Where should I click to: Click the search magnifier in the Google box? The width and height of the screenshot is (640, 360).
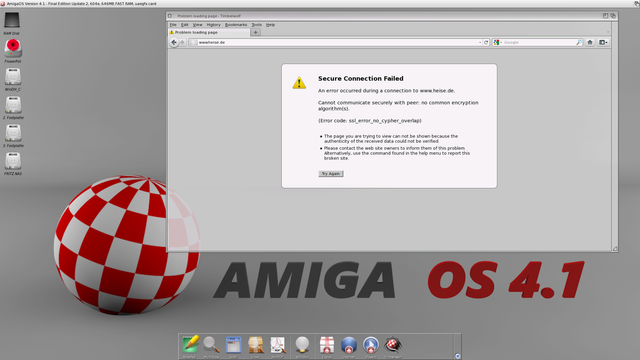pos(578,42)
